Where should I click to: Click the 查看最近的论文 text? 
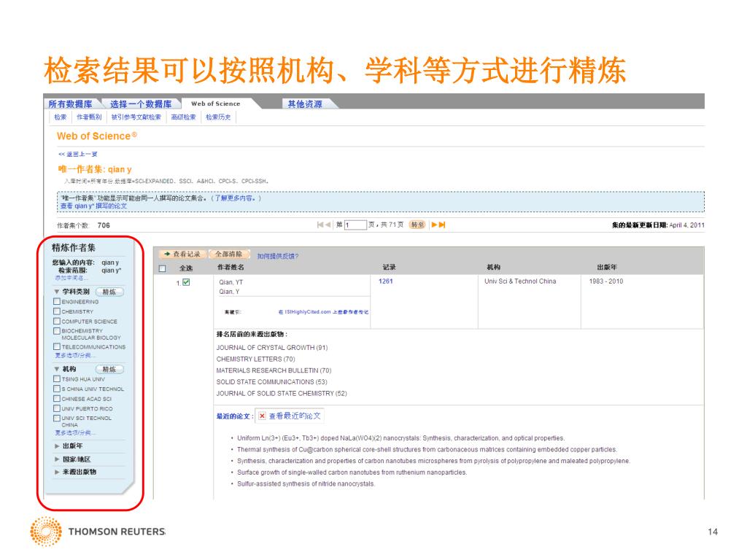tap(295, 416)
